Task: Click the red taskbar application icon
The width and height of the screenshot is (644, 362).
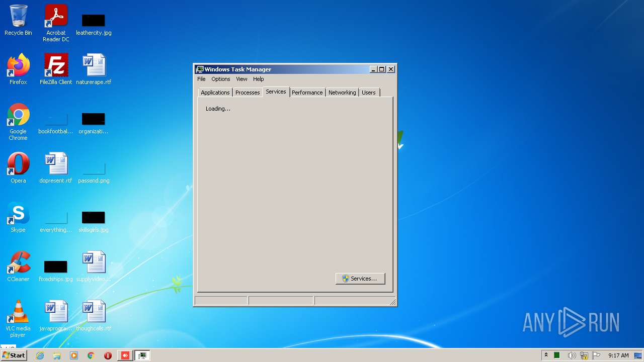Action: 125,355
